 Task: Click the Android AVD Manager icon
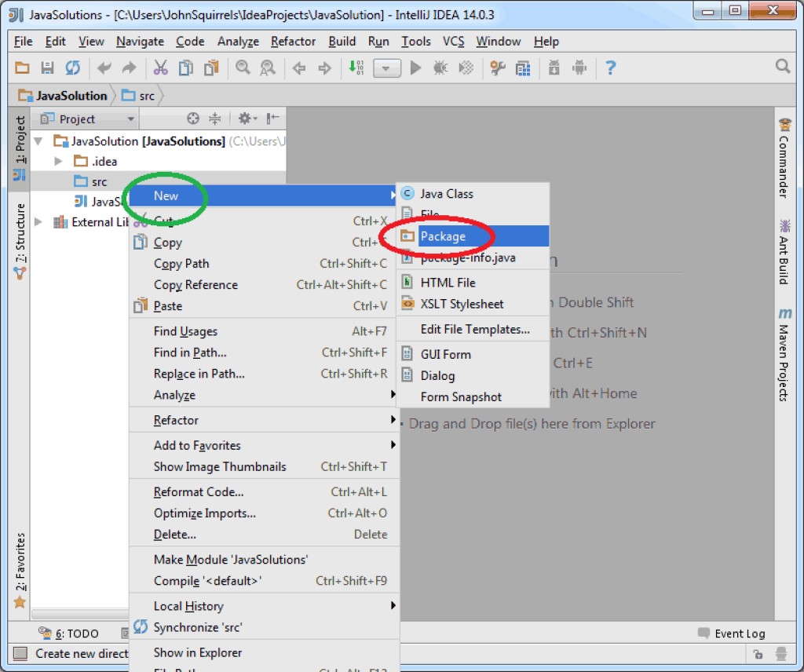tap(579, 68)
